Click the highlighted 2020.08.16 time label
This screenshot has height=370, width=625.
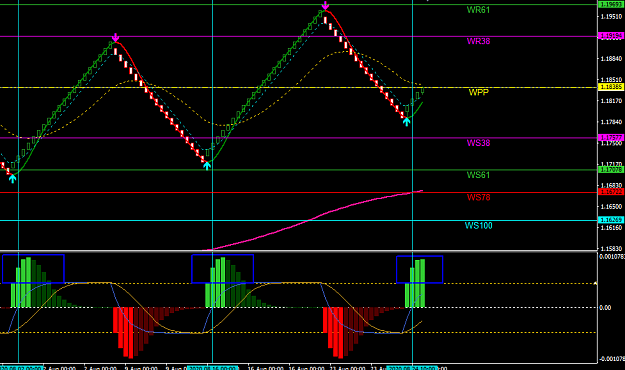tap(212, 368)
